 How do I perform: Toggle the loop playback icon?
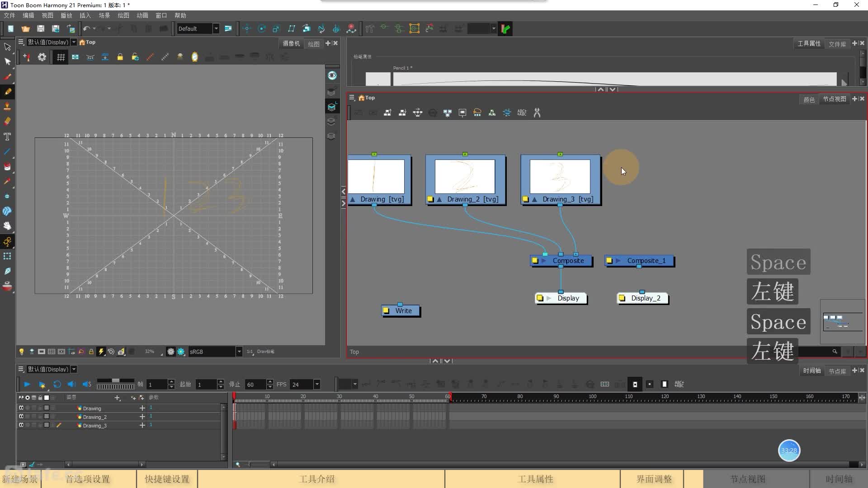pos(57,385)
